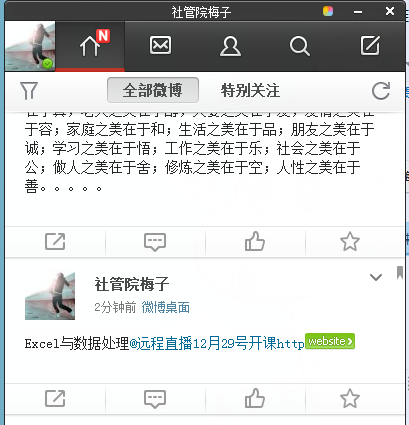Screen dimensions: 409x425
Task: Open the home feed icon
Action: [x=90, y=46]
